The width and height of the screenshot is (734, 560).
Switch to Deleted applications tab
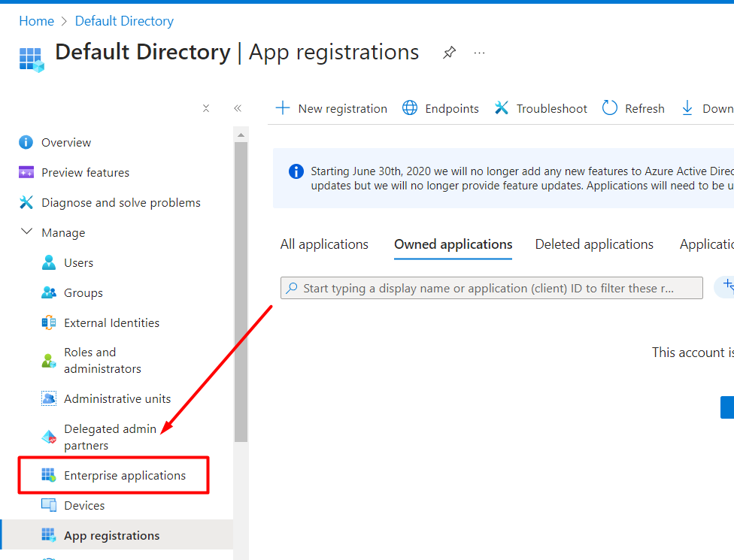[594, 244]
